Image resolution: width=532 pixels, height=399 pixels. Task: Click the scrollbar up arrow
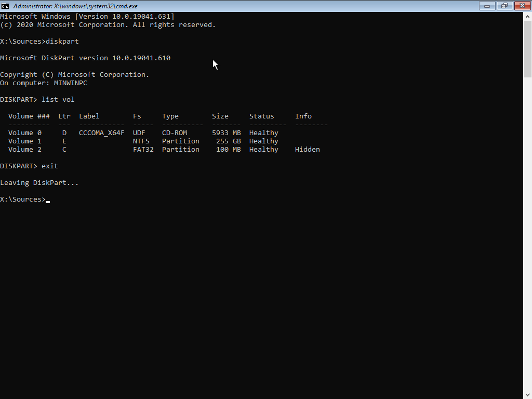point(527,16)
